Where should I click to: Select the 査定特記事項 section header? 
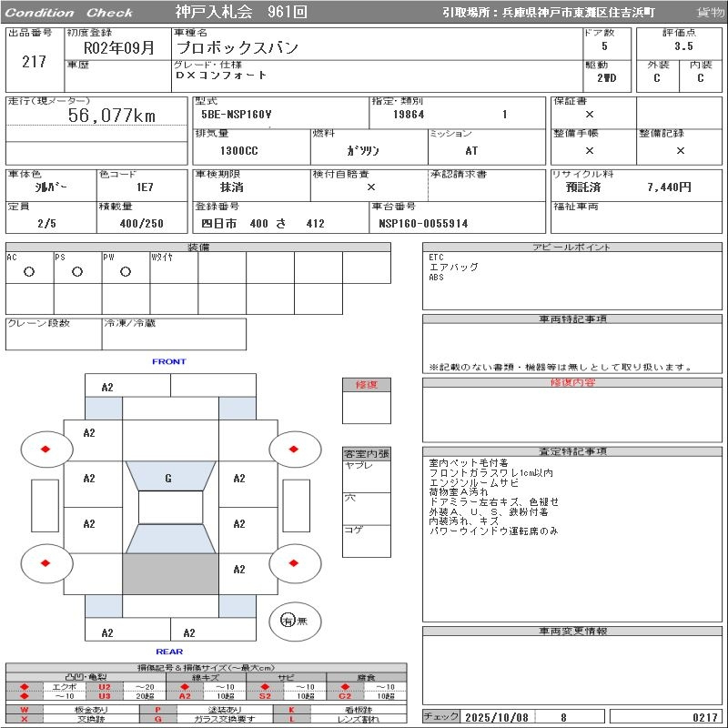click(x=572, y=451)
